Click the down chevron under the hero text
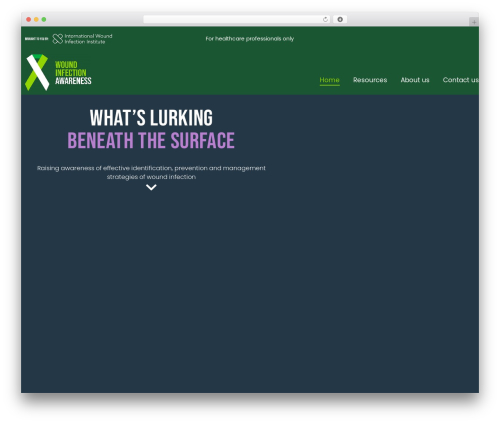The height and width of the screenshot is (423, 500). [x=151, y=188]
